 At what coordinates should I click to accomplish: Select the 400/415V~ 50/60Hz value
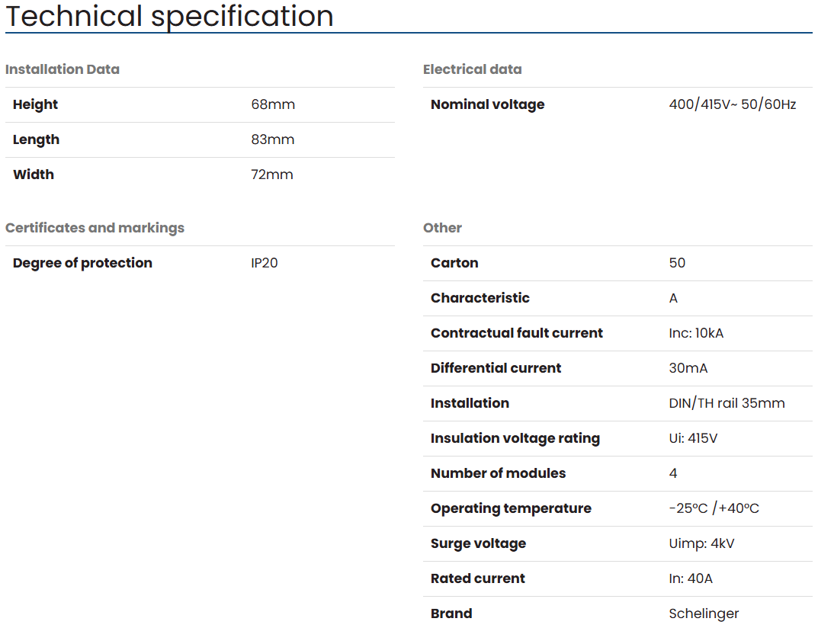pos(733,104)
